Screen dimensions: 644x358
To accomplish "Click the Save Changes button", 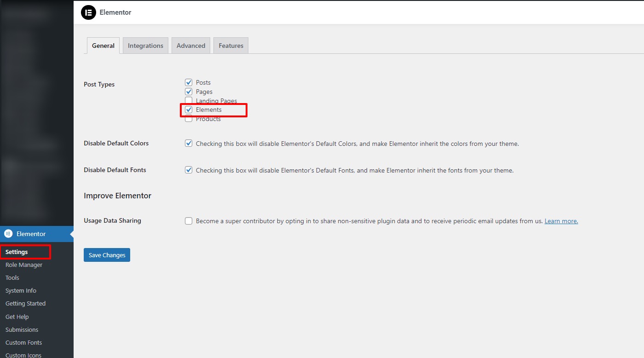I will (107, 255).
